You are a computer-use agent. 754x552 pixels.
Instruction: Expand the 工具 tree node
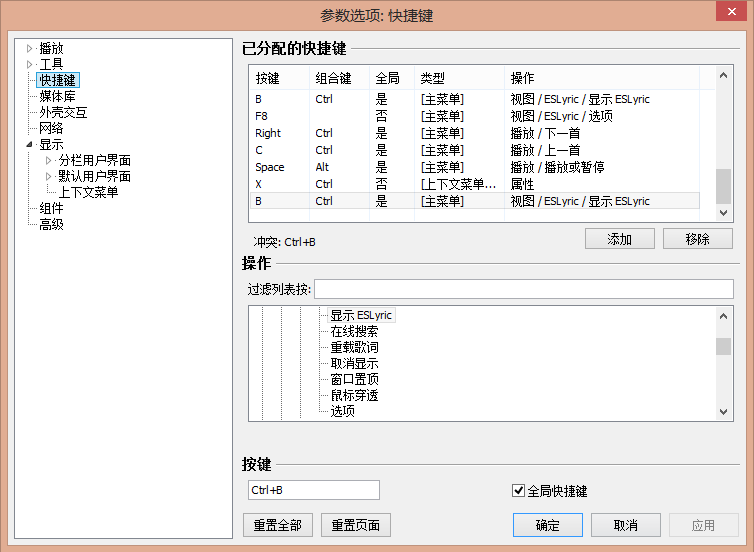(30, 64)
